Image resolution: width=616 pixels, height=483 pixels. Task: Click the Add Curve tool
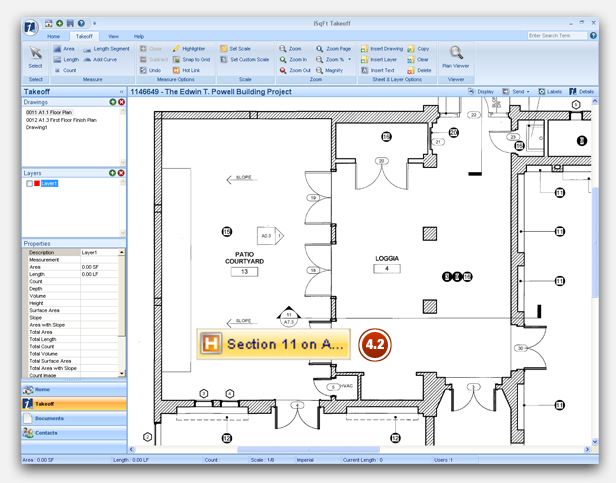(x=100, y=59)
